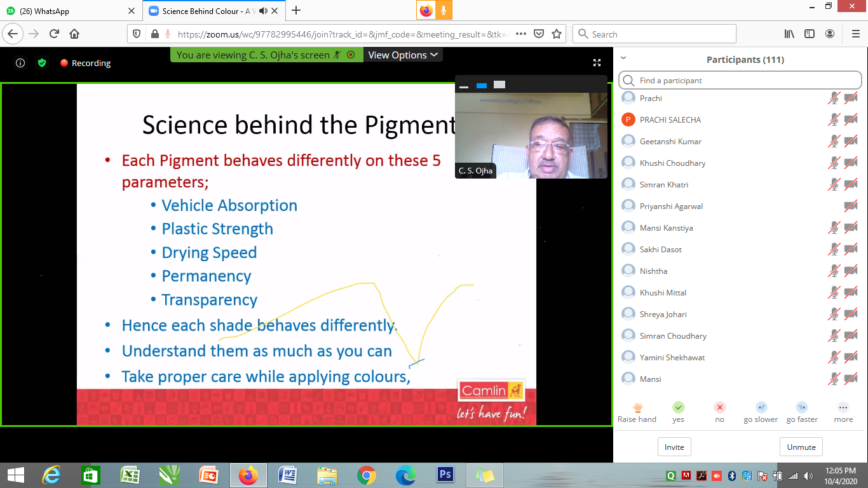Open the Firefox hamburger menu
Screen dimensions: 868x488
pos(855,34)
